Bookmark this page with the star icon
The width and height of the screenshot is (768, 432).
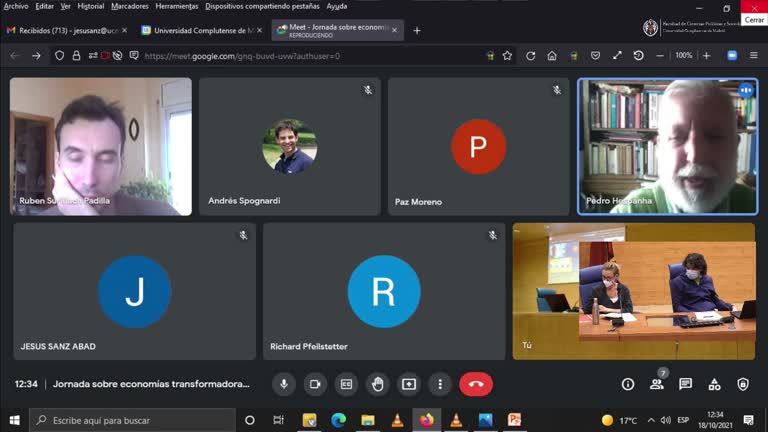507,56
